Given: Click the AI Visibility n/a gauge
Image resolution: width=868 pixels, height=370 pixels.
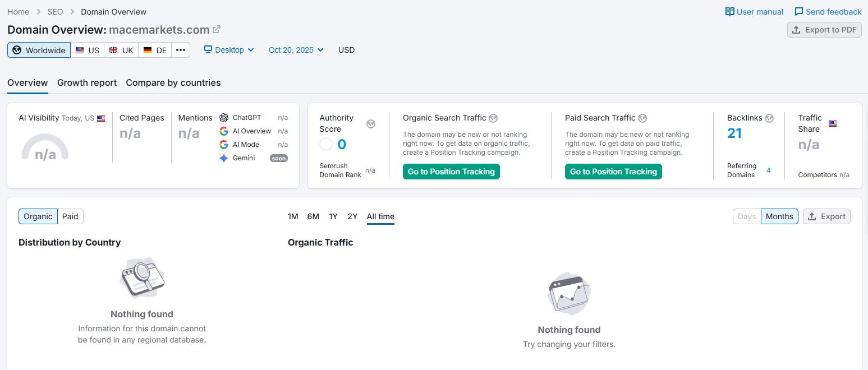Looking at the screenshot, I should point(45,147).
